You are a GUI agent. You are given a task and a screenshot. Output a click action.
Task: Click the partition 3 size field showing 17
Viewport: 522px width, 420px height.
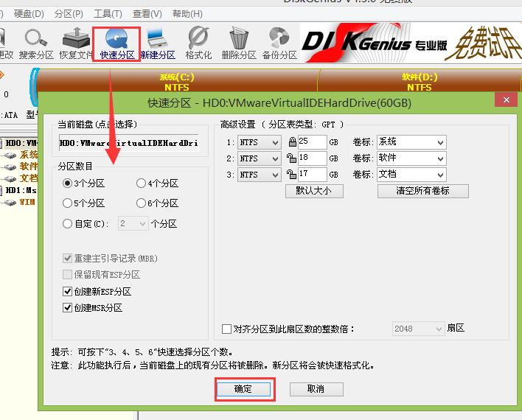[x=313, y=175]
